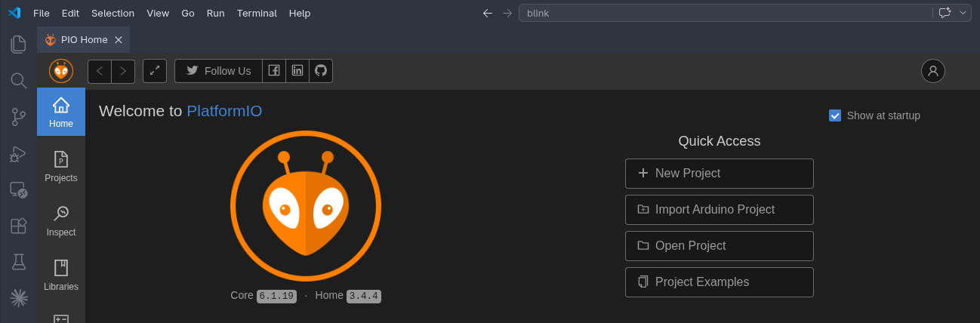Open the Help menu
Screen dimensions: 980x323
click(x=300, y=13)
